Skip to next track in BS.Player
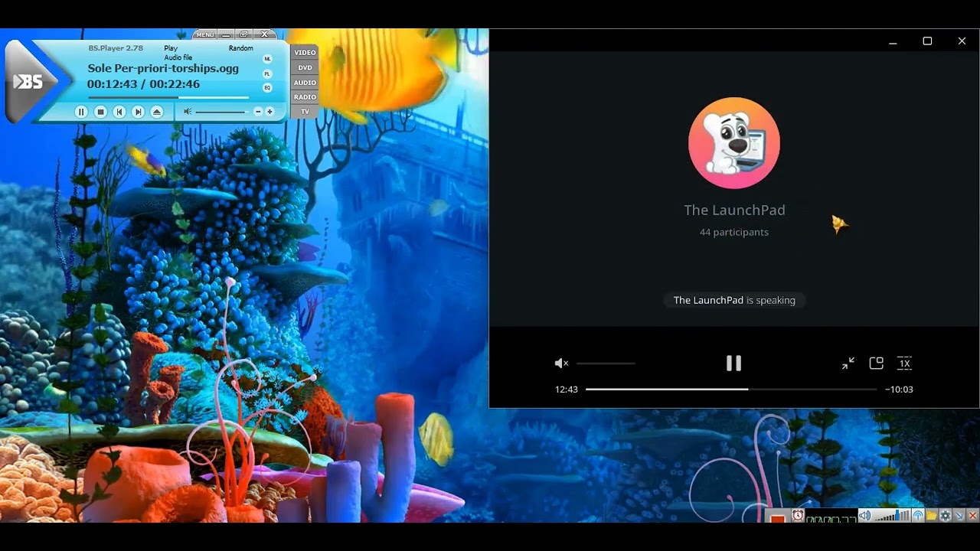Screen dimensions: 980x551 point(138,112)
